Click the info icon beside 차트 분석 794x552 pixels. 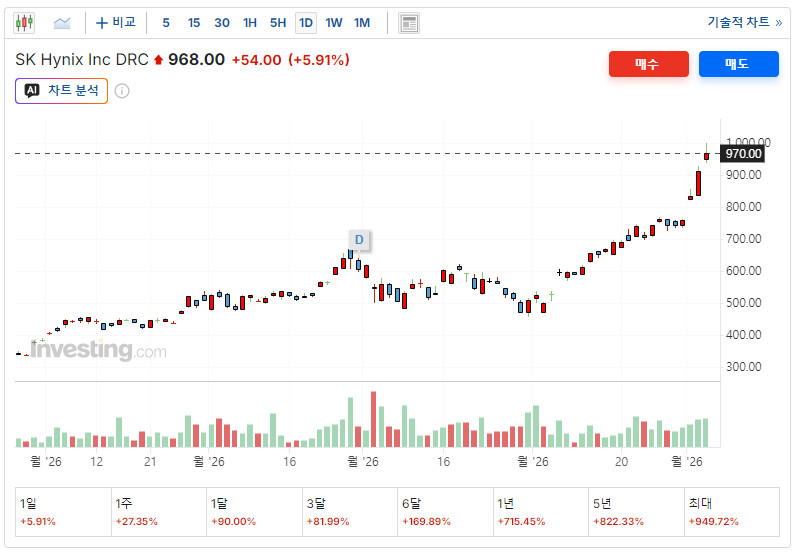pyautogui.click(x=122, y=91)
